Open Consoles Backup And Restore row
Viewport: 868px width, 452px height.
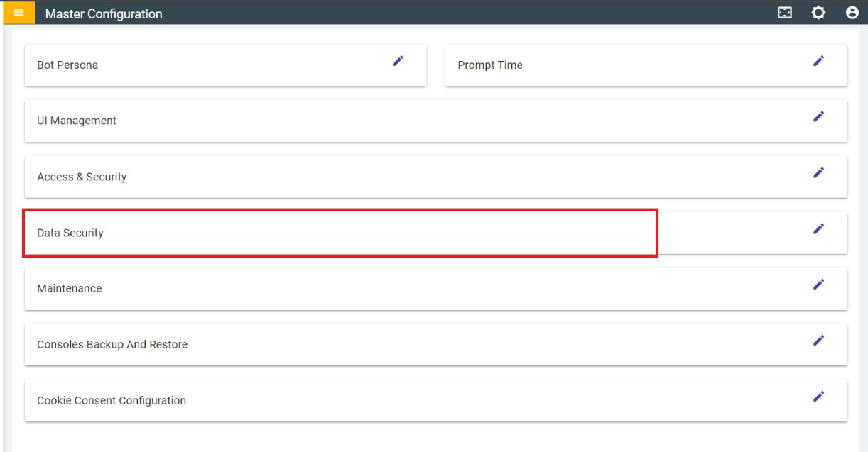pyautogui.click(x=435, y=345)
